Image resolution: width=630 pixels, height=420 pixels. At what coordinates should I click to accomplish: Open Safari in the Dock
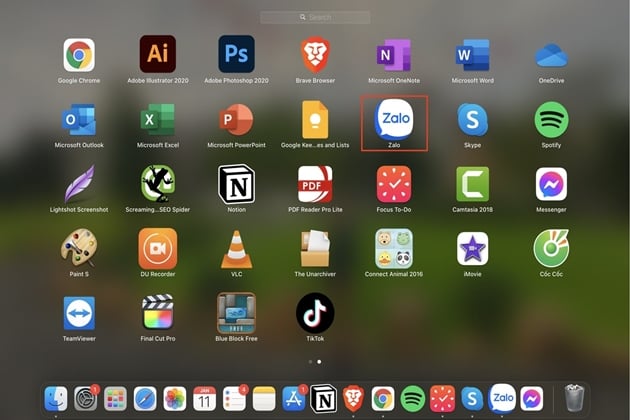[145, 399]
